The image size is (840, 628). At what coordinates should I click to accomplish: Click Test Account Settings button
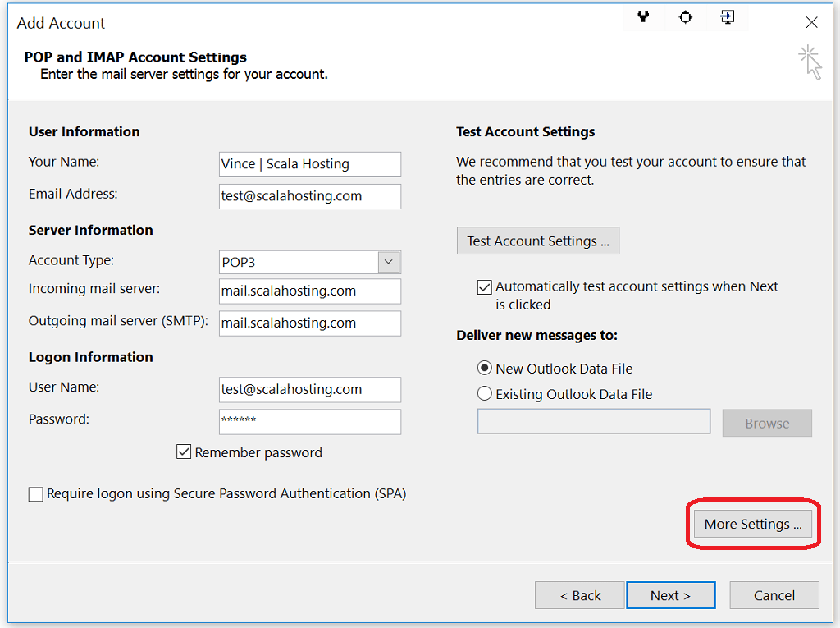point(537,241)
